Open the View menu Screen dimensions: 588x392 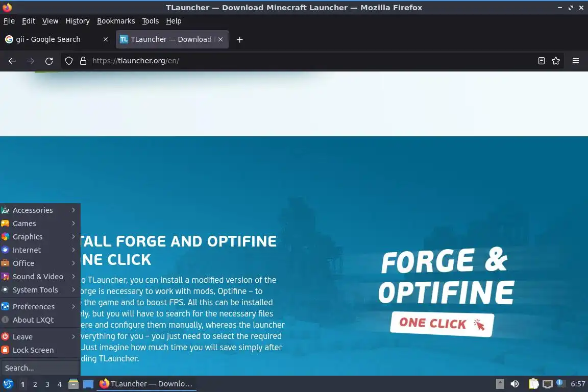[50, 21]
